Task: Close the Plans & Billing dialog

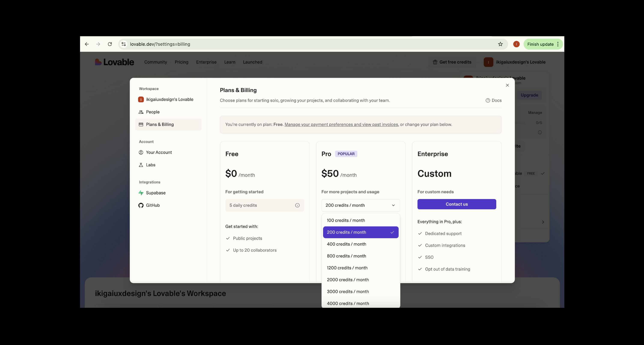Action: tap(507, 85)
